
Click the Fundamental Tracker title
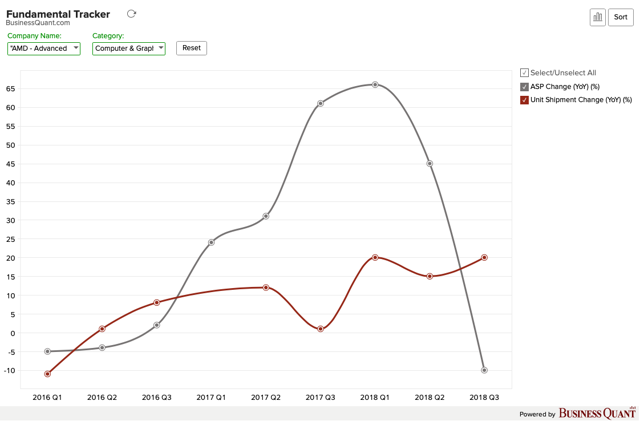58,14
